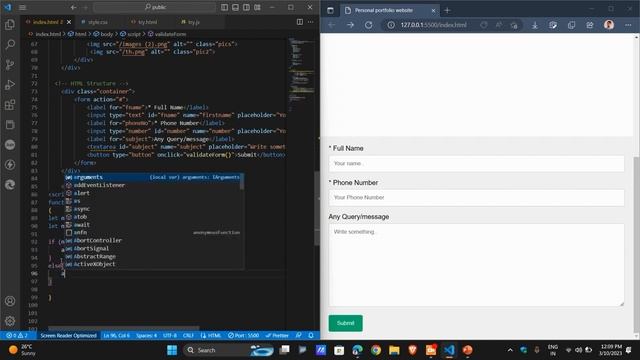
Task: Open the Manage gear in VS Code
Action: [10, 321]
